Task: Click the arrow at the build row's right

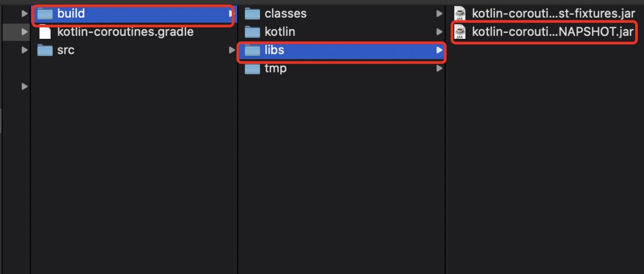Action: click(231, 14)
